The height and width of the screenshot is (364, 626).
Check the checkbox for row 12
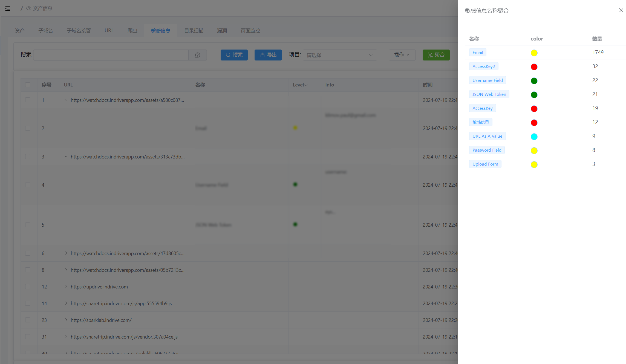tap(28, 287)
